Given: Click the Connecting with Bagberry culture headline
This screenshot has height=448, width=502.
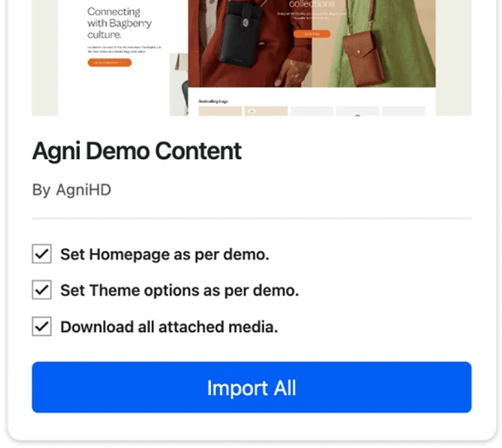Looking at the screenshot, I should click(x=119, y=23).
